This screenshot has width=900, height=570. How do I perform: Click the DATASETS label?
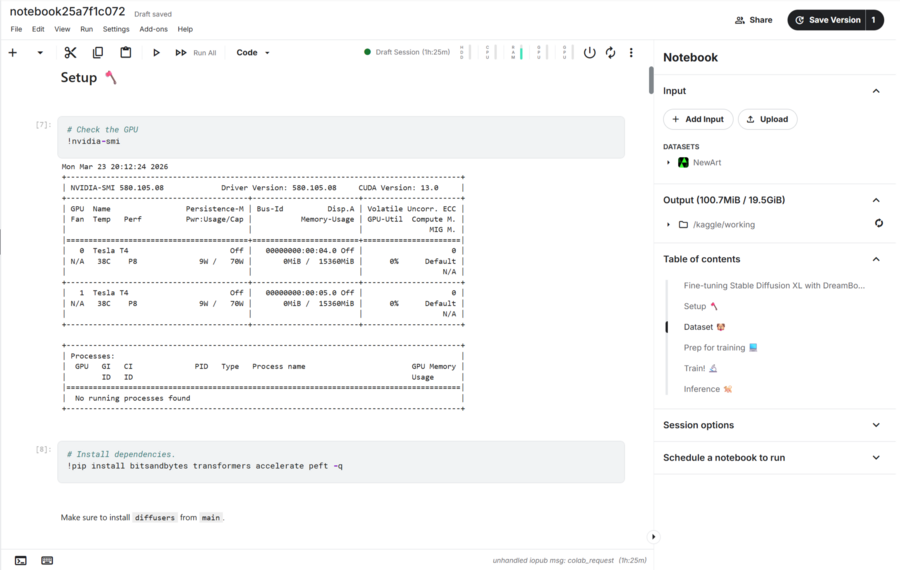(681, 147)
